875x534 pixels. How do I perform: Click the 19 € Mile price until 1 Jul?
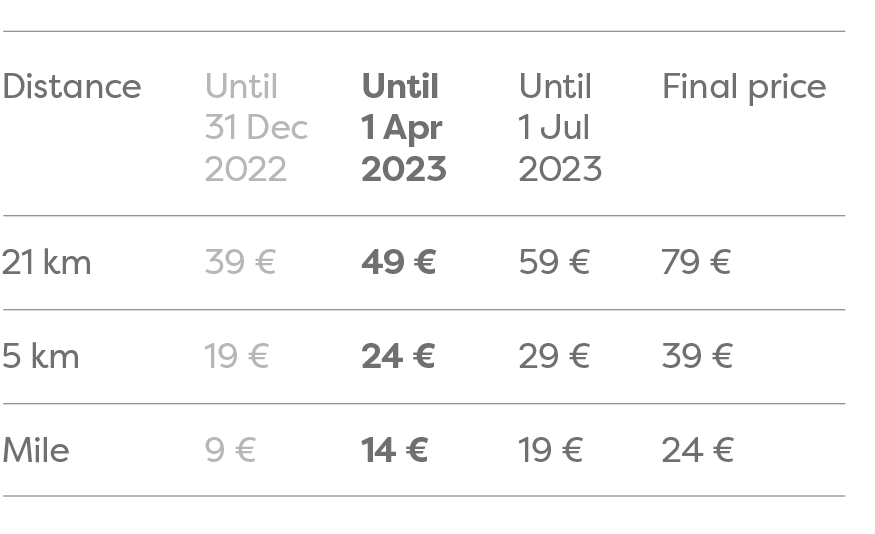coord(550,450)
